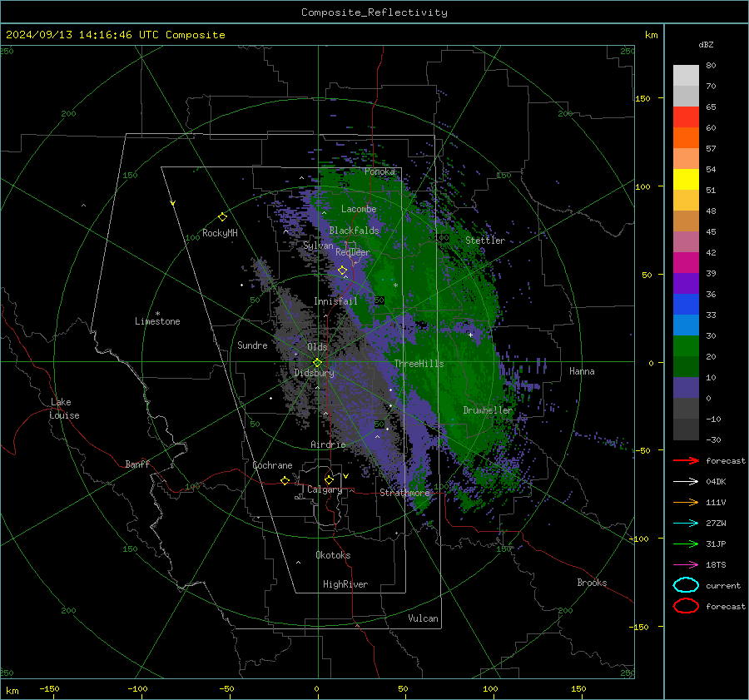This screenshot has height=700, width=749.
Task: Select the light gray 80 dBZ swatch
Action: [x=686, y=75]
